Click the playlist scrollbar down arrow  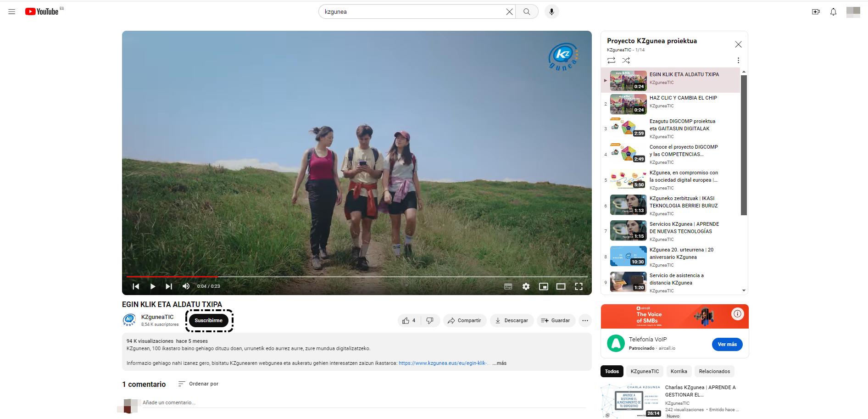[744, 291]
